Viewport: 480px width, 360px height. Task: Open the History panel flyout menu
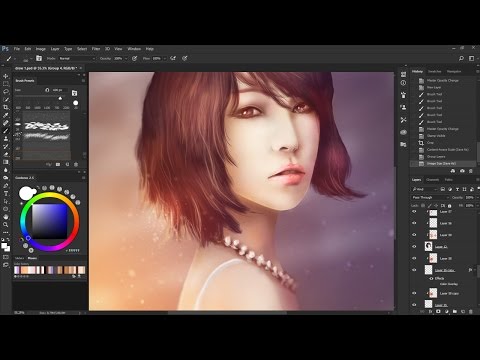click(x=477, y=71)
